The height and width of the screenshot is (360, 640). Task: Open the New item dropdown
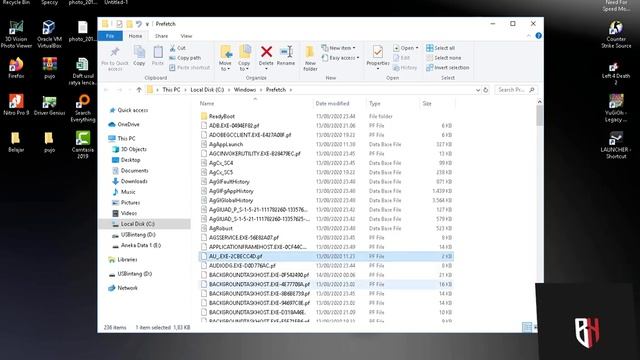(338, 48)
